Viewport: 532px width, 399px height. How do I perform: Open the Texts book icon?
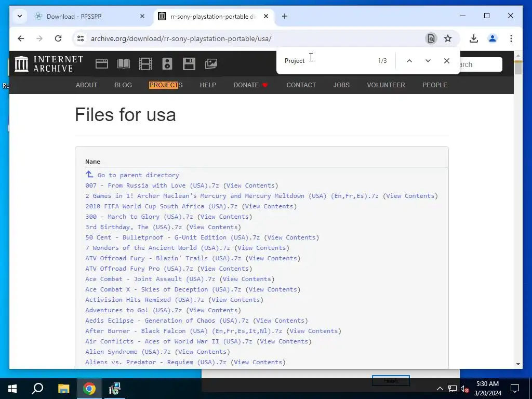pos(124,64)
